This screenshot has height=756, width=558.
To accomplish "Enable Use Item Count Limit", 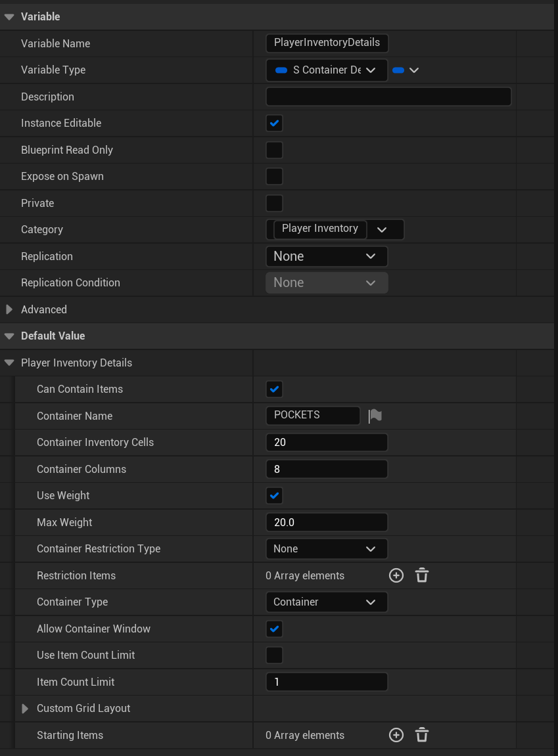I will 274,655.
